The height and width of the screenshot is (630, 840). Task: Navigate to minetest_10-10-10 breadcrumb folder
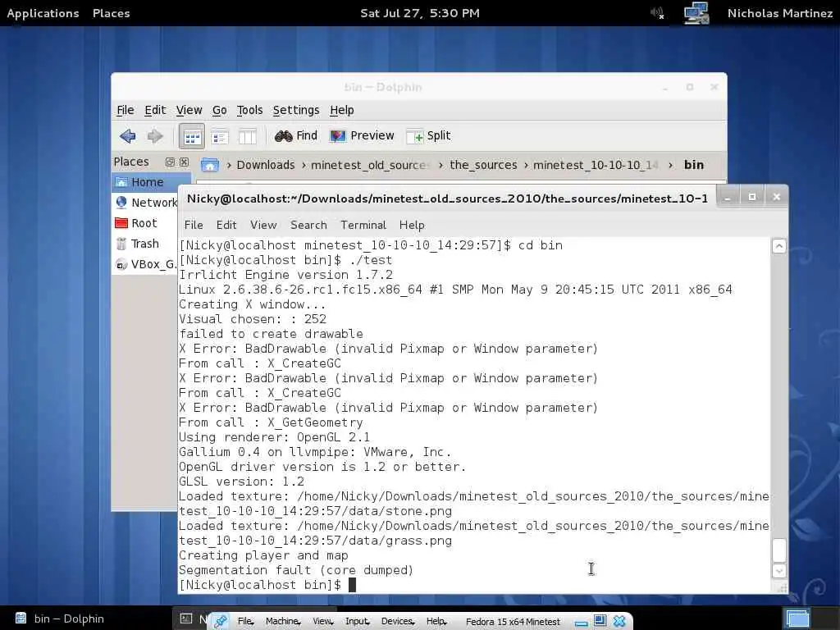(x=596, y=165)
